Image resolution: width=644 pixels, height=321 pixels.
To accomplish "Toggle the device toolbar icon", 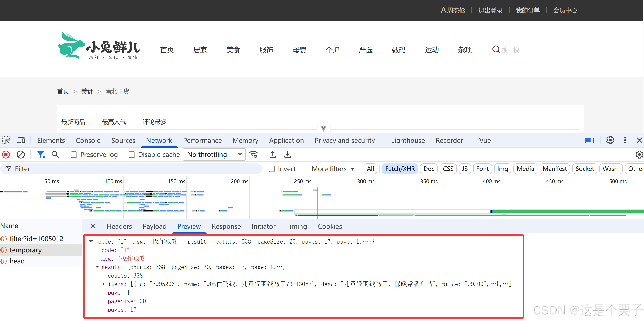I will [x=21, y=140].
